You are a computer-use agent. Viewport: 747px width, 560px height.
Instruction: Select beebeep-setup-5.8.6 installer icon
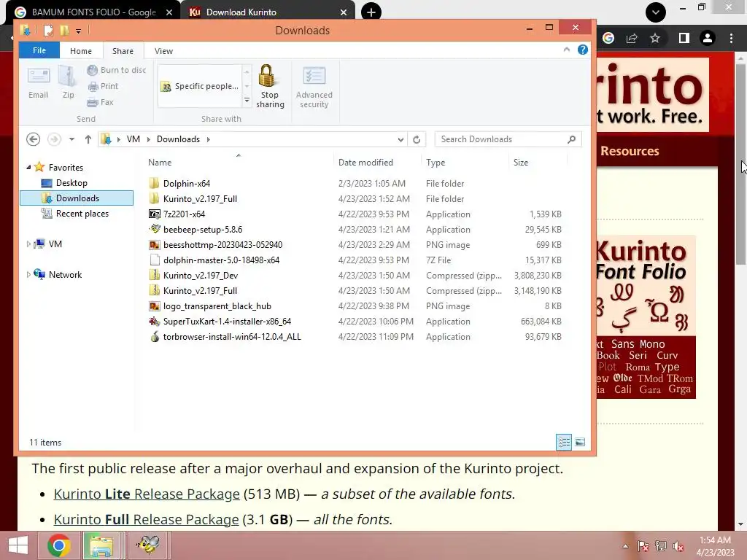[x=155, y=229]
